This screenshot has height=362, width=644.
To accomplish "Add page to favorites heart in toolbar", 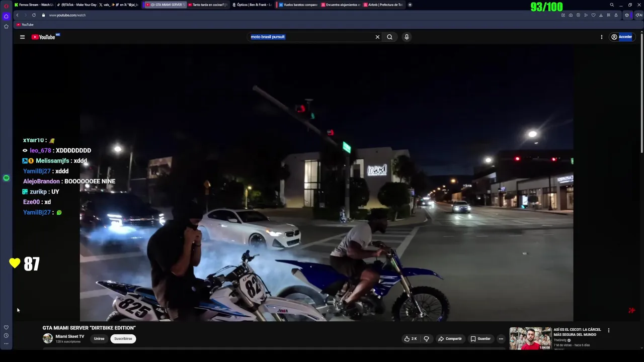I will tap(593, 15).
